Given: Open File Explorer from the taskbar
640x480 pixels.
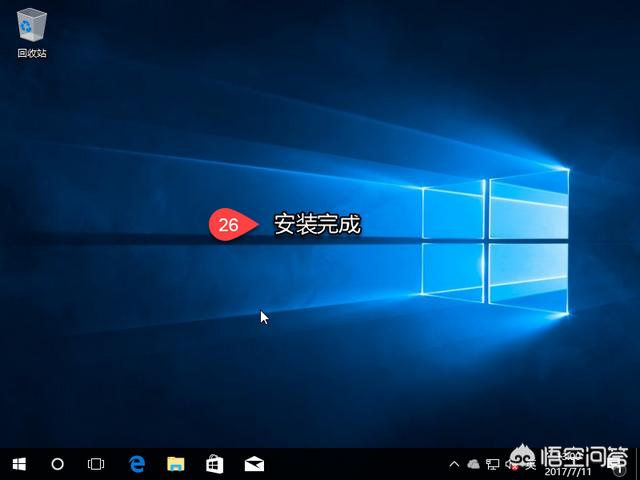Looking at the screenshot, I should (x=176, y=464).
